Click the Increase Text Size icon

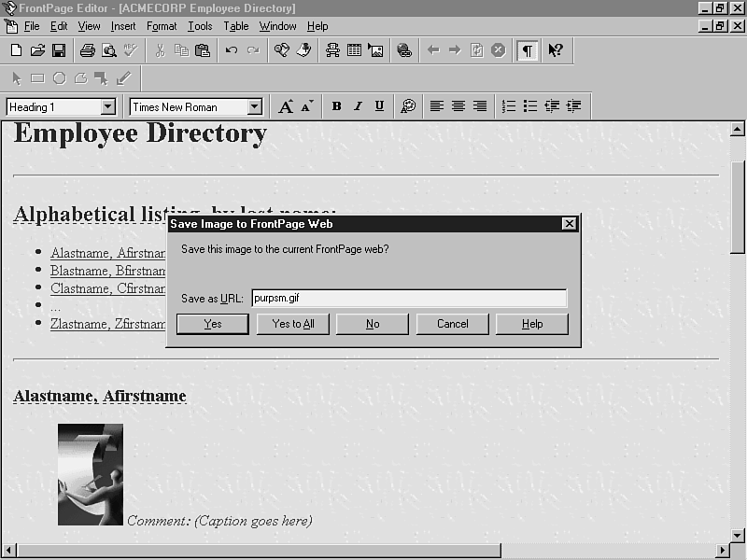point(286,106)
